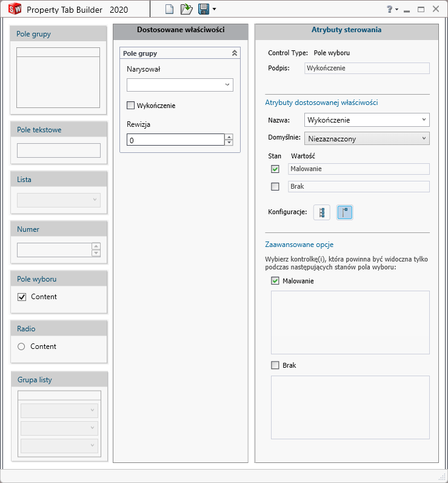Click the third dropdown in Grupa listy

pyautogui.click(x=59, y=445)
